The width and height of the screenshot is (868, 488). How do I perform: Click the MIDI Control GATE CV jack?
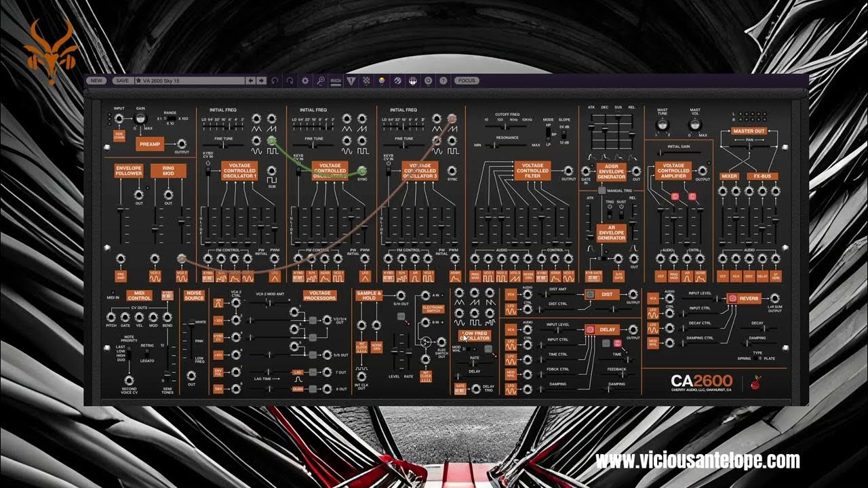click(x=125, y=317)
